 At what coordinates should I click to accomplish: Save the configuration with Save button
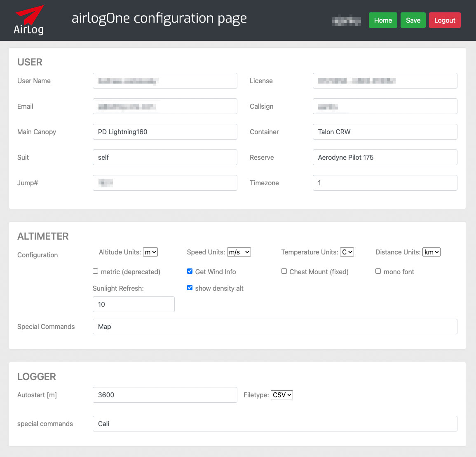click(x=413, y=20)
